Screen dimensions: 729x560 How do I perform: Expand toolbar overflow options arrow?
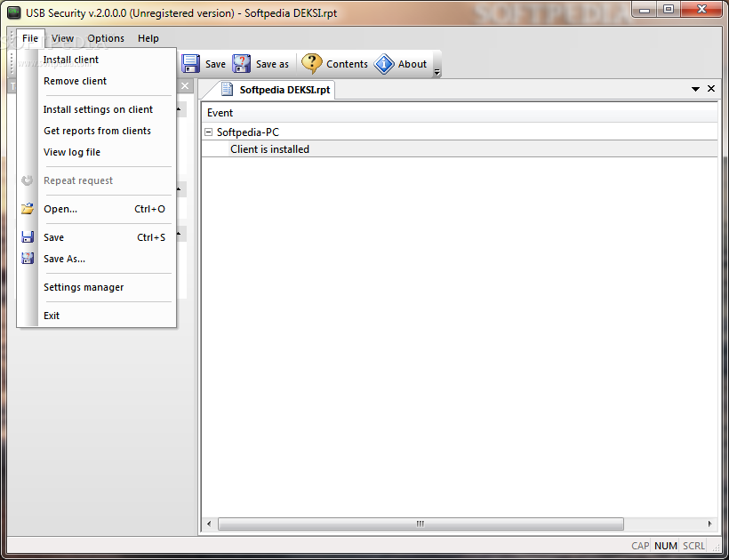tap(437, 72)
